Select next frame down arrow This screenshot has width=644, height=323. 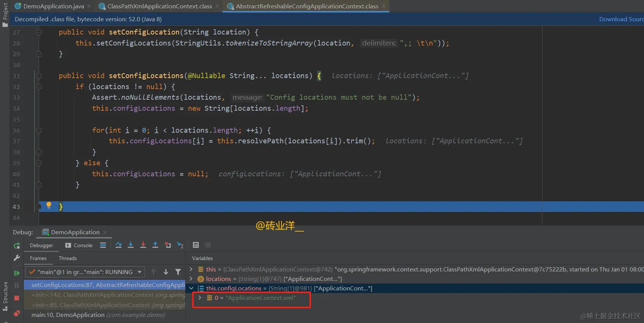click(166, 272)
